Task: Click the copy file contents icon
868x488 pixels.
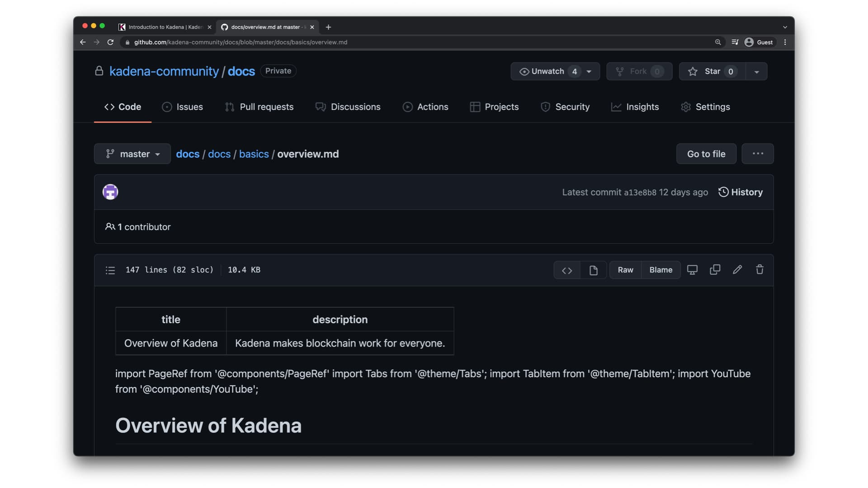Action: (715, 270)
